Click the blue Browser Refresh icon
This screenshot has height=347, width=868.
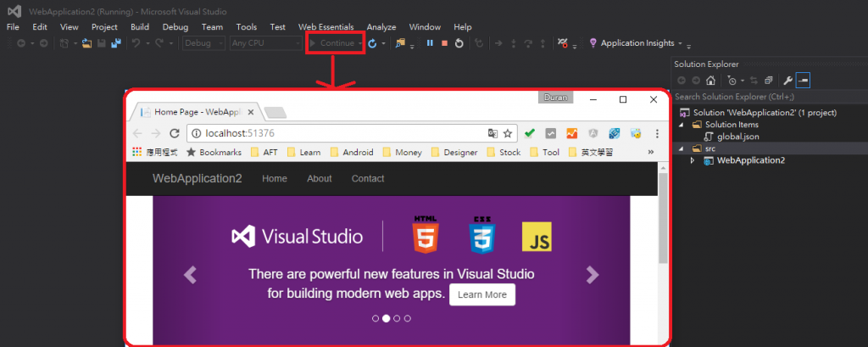click(373, 43)
